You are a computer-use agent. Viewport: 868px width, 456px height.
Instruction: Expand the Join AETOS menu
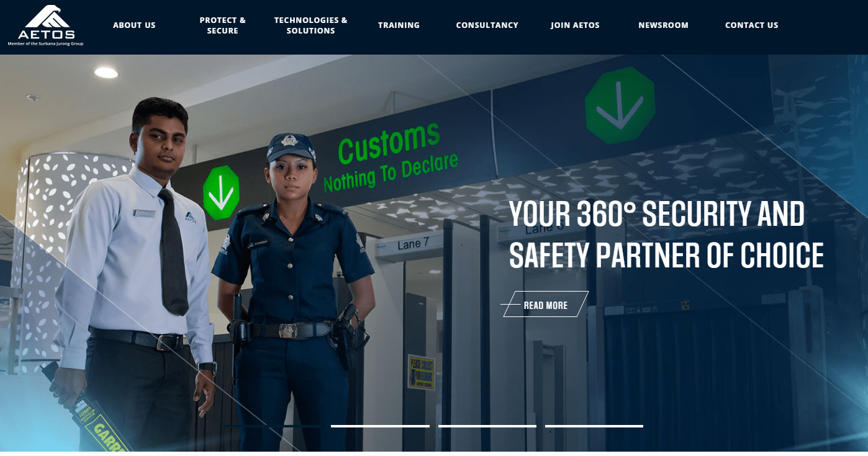[575, 25]
